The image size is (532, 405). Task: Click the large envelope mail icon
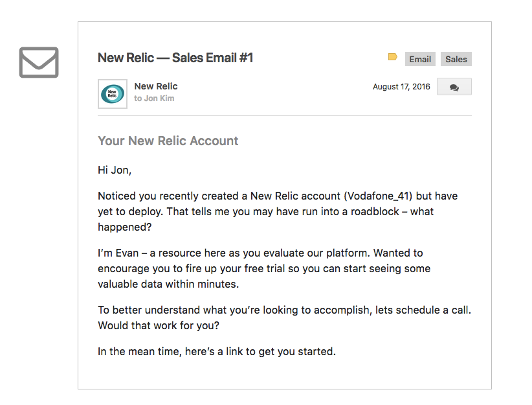pyautogui.click(x=39, y=62)
